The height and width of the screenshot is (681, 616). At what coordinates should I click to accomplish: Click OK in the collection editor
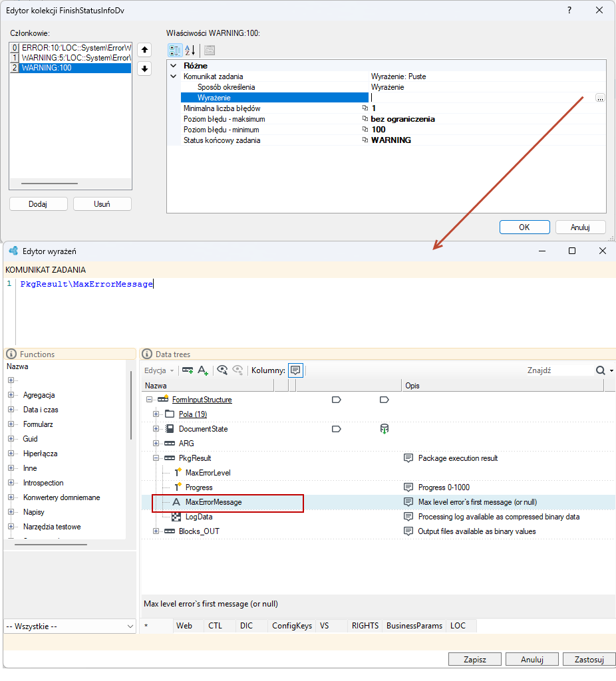524,227
